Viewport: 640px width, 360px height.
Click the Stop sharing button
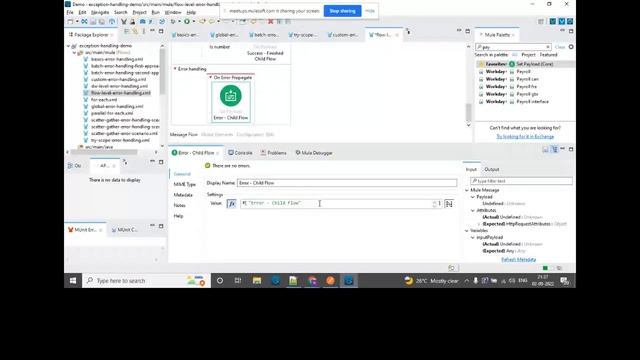[x=342, y=11]
